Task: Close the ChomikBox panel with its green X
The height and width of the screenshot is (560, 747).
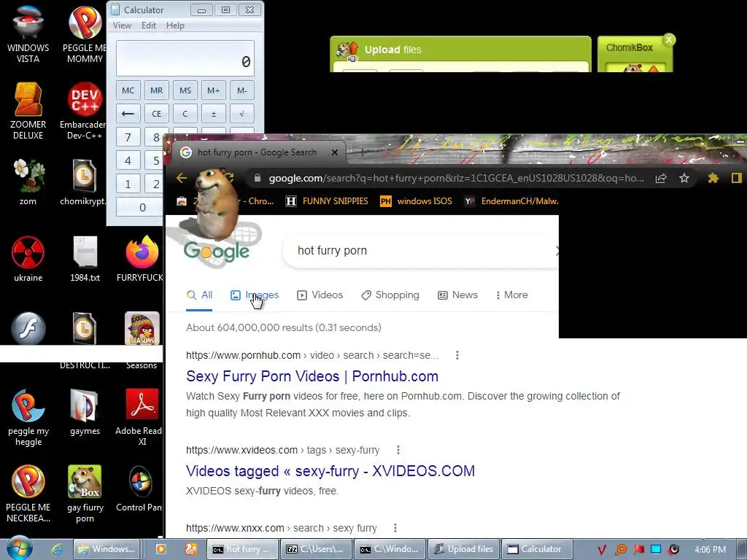Action: tap(669, 39)
